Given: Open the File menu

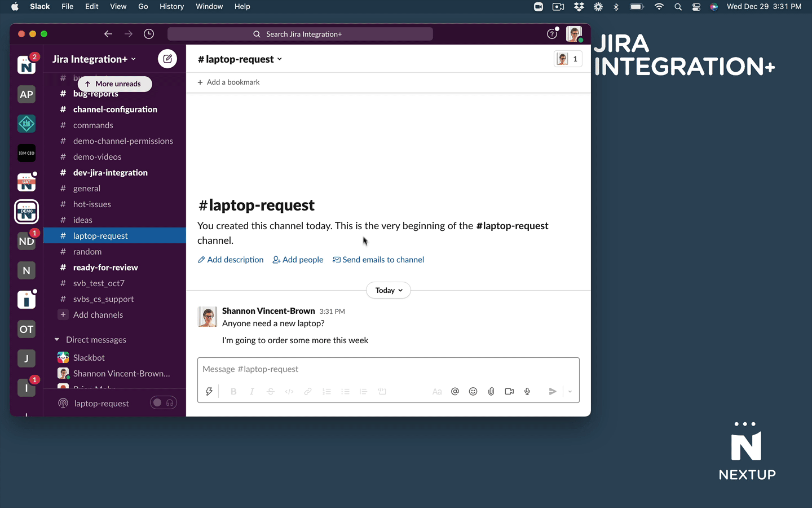Looking at the screenshot, I should coord(68,6).
